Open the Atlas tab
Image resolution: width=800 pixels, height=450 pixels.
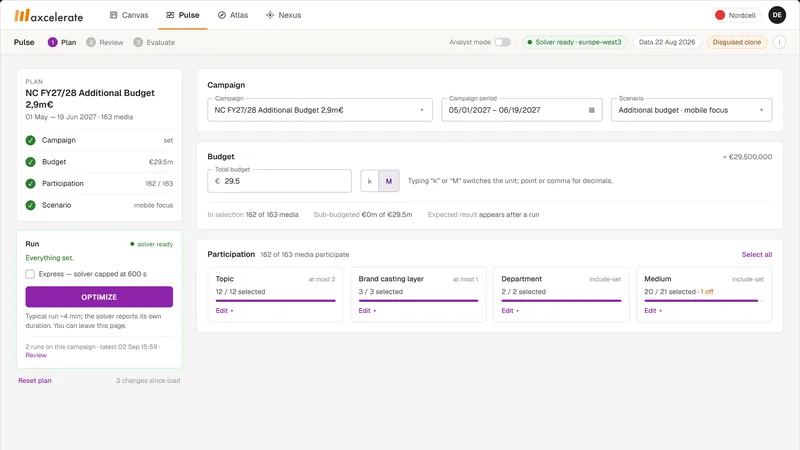(x=233, y=15)
